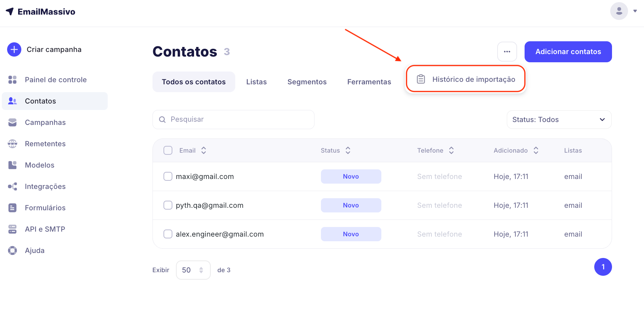
Task: Open the Exibir 50 rows-per-page selector
Action: point(193,270)
